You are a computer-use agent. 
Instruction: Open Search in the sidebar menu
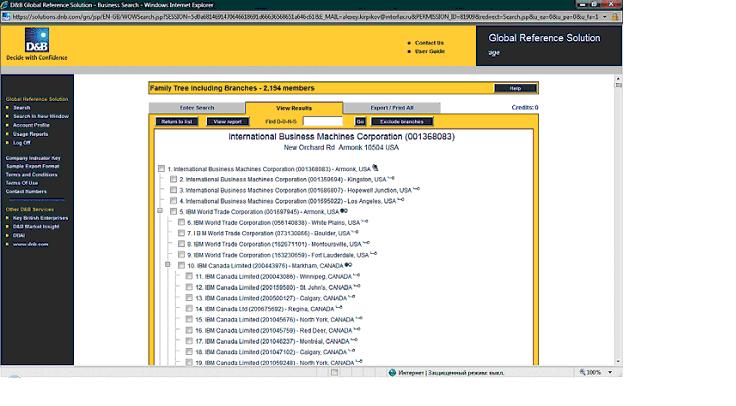point(22,107)
